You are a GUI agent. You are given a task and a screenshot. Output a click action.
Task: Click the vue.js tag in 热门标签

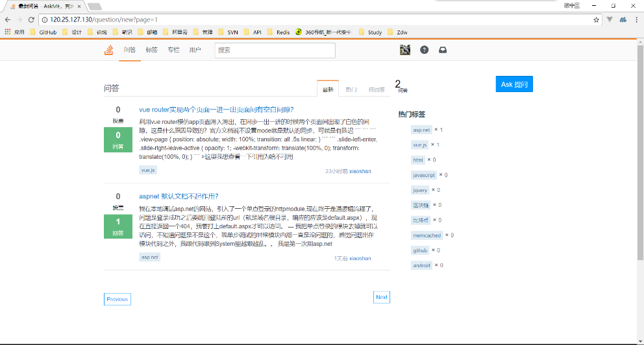click(x=420, y=145)
